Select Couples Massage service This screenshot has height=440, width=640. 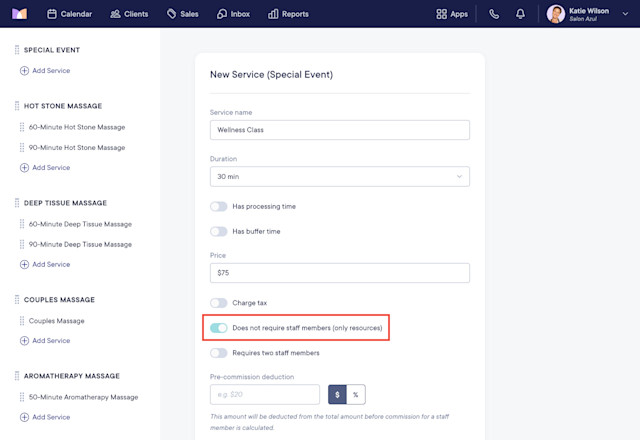click(x=56, y=321)
